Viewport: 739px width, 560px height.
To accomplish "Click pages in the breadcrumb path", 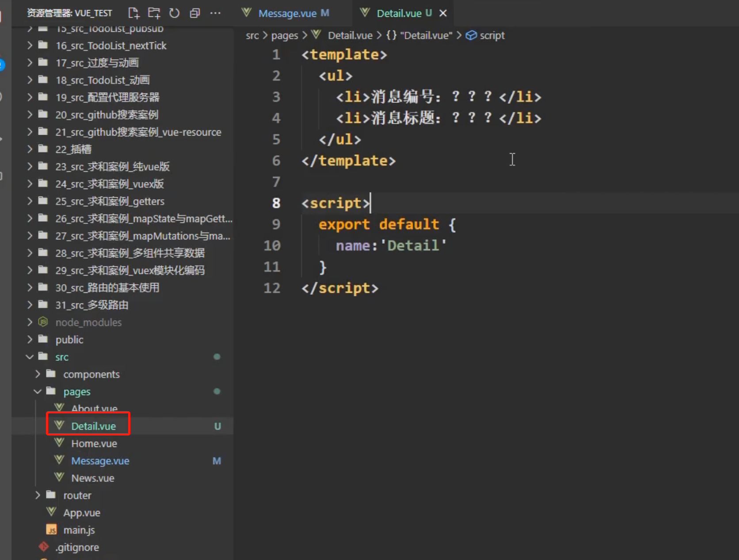I will point(285,35).
